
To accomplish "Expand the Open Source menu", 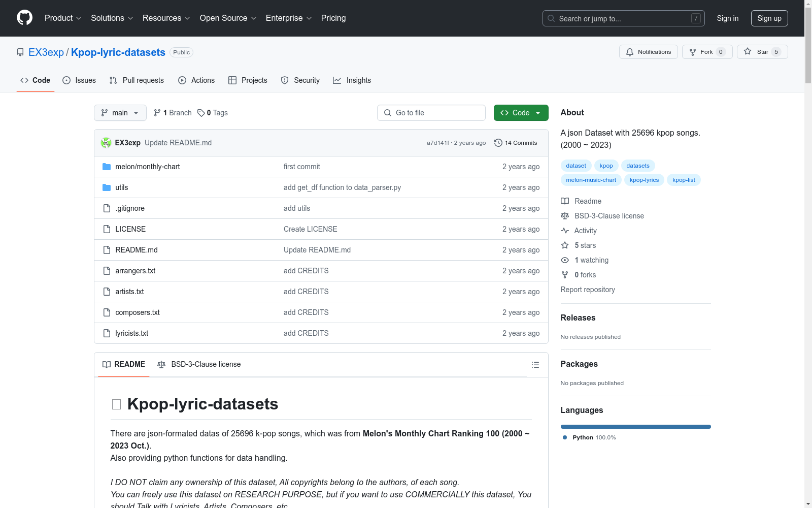I will pyautogui.click(x=228, y=18).
